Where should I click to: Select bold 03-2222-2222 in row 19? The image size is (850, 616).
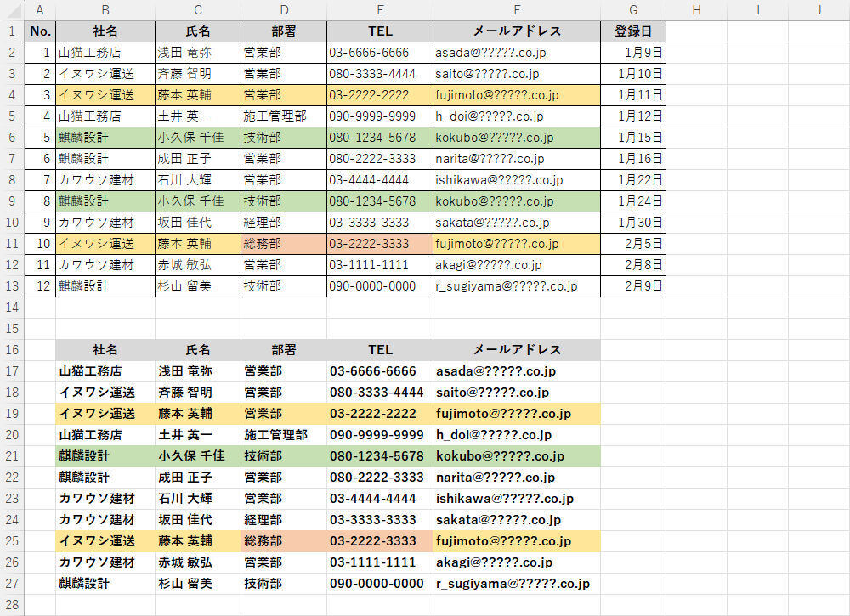[x=380, y=414]
